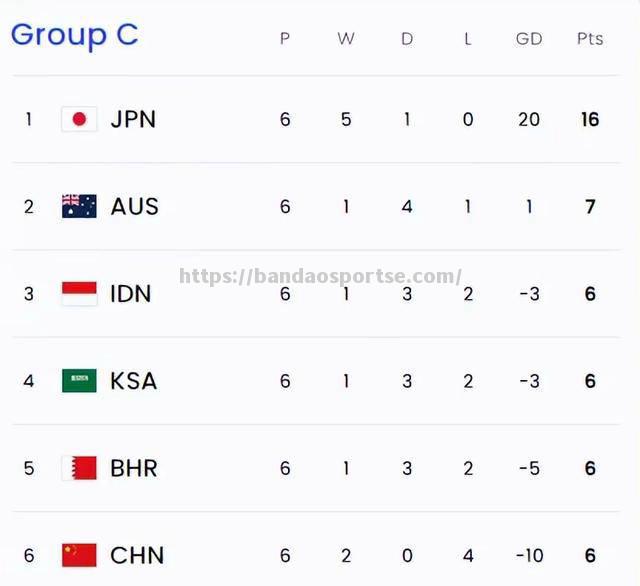This screenshot has height=586, width=640.
Task: Click the Japan flag icon
Action: coord(79,119)
